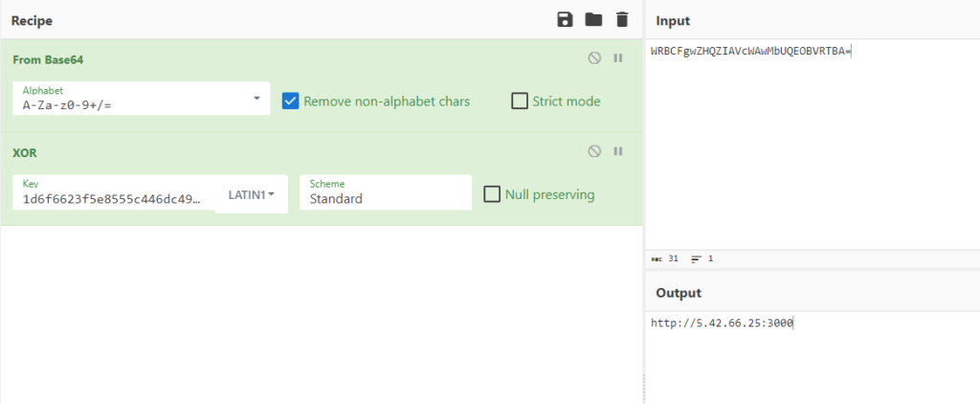Click the Save recipe floppy disk icon
Image resolution: width=980 pixels, height=404 pixels.
click(x=565, y=20)
